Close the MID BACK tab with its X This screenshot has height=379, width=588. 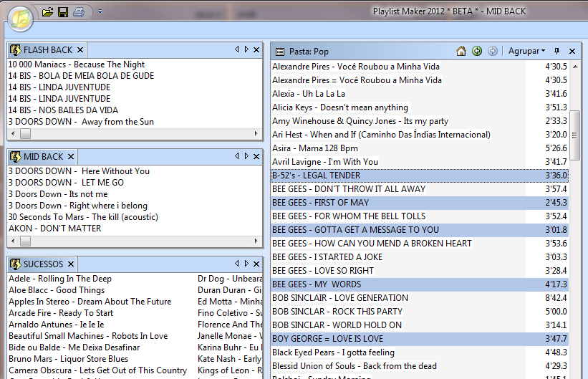click(x=71, y=156)
